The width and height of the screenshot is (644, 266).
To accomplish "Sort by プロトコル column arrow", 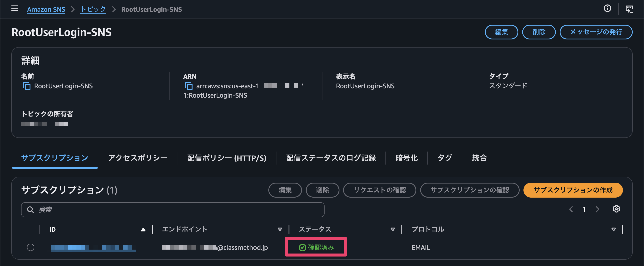I will [614, 230].
